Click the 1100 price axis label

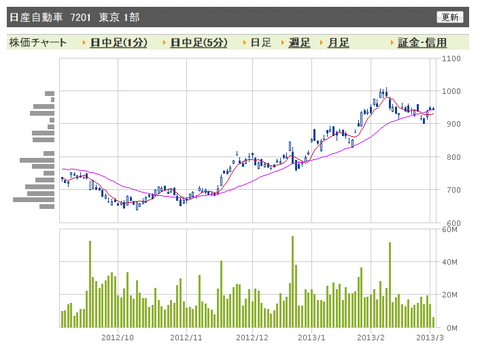pos(451,59)
